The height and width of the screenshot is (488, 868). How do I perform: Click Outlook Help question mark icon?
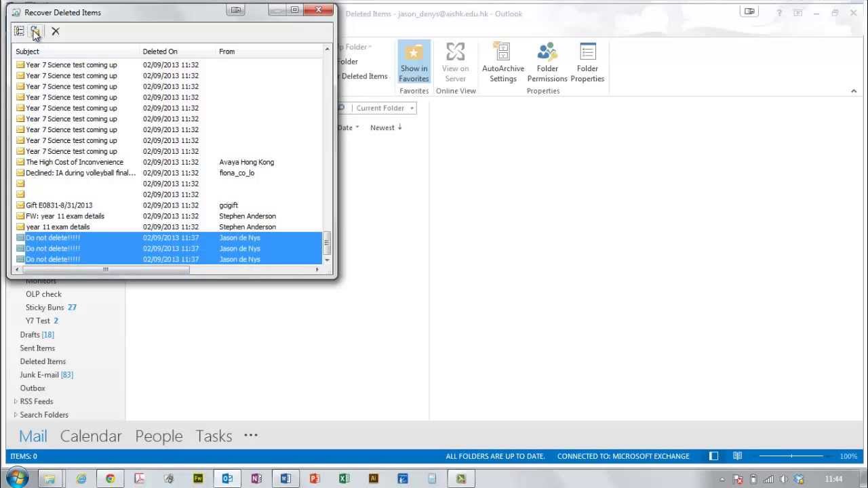[779, 13]
